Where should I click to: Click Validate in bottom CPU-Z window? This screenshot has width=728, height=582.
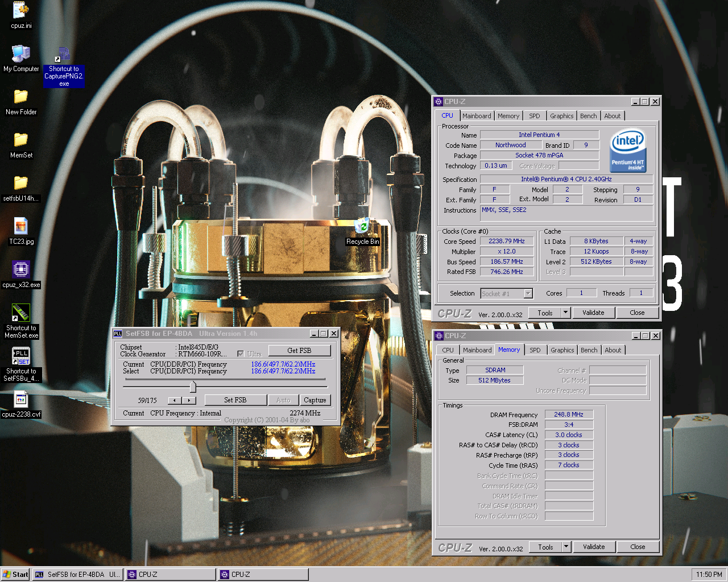pyautogui.click(x=594, y=547)
